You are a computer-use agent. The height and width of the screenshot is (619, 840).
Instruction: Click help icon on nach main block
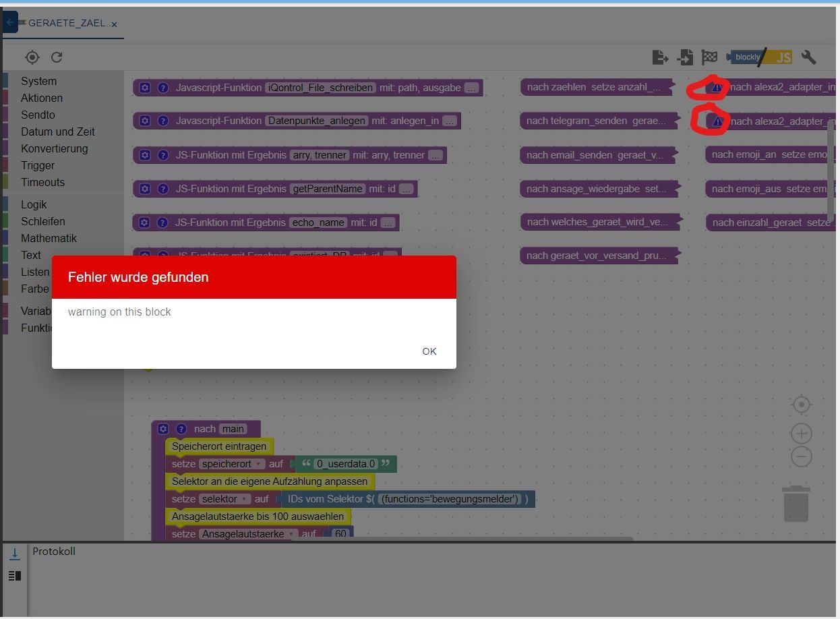pyautogui.click(x=181, y=429)
